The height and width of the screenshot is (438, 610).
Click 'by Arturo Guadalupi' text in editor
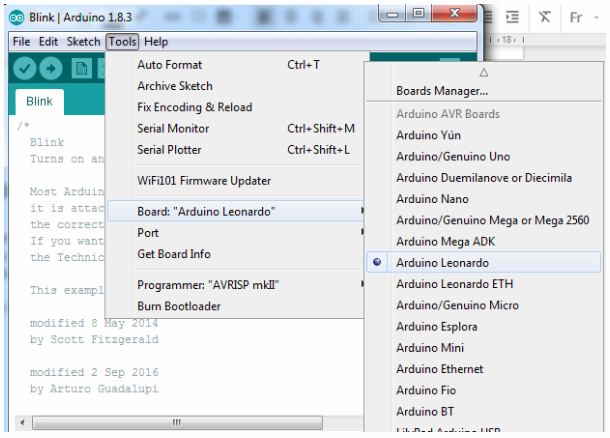[x=94, y=389]
